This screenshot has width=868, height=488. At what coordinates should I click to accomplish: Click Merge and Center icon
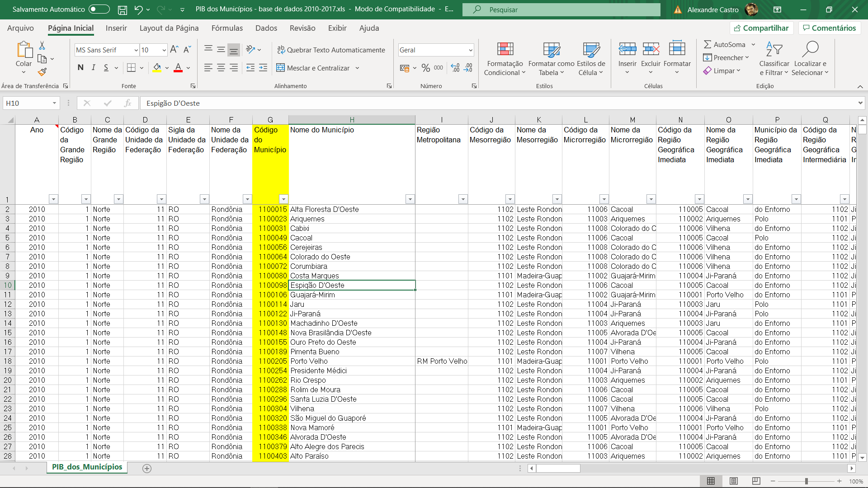[x=281, y=68]
